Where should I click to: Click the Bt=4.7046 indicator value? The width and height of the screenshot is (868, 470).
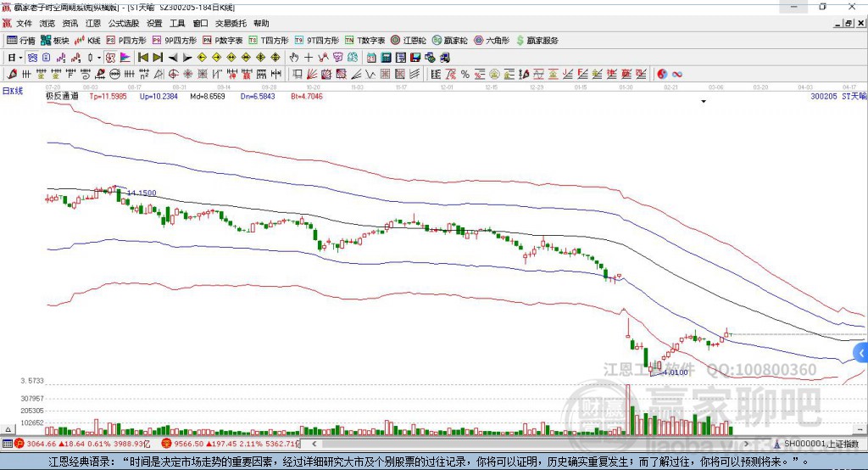pyautogui.click(x=307, y=96)
